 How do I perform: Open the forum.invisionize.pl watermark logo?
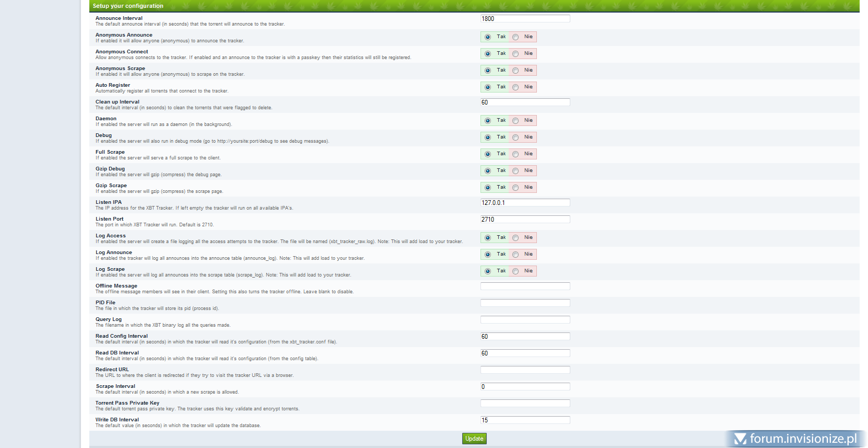[795, 439]
